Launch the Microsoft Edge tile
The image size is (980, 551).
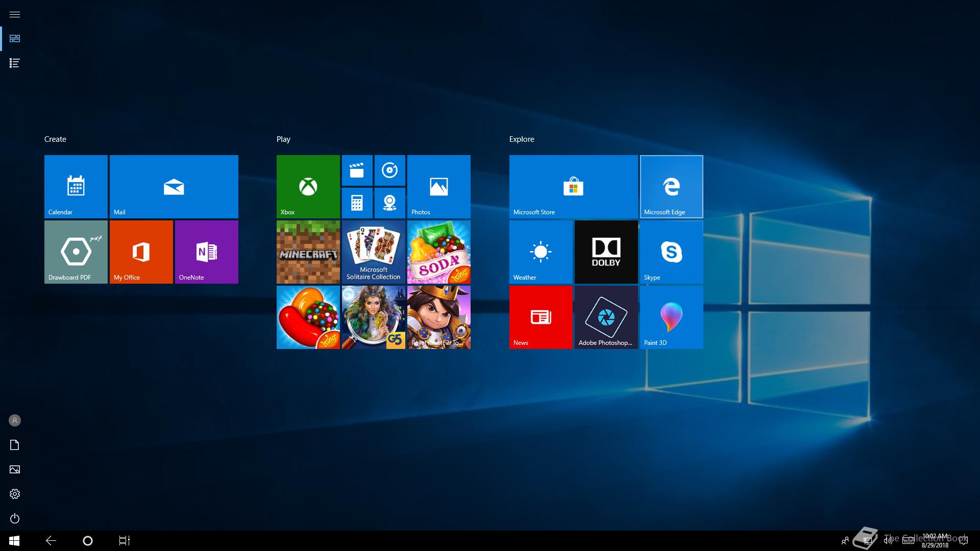pos(672,187)
